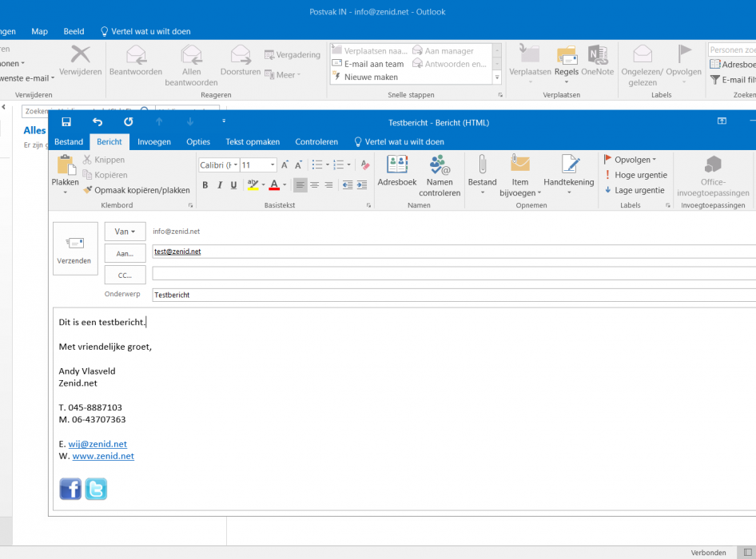
Task: Click Beantwoorden in main Outlook ribbon
Action: [x=136, y=61]
